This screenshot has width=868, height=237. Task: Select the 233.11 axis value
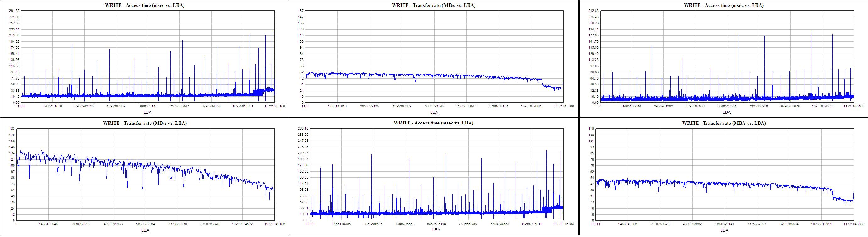(14, 29)
